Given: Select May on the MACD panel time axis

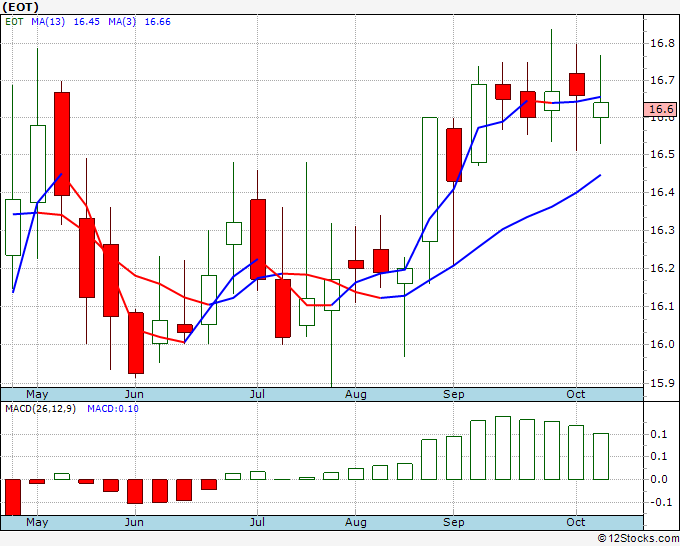Looking at the screenshot, I should click(x=37, y=522).
